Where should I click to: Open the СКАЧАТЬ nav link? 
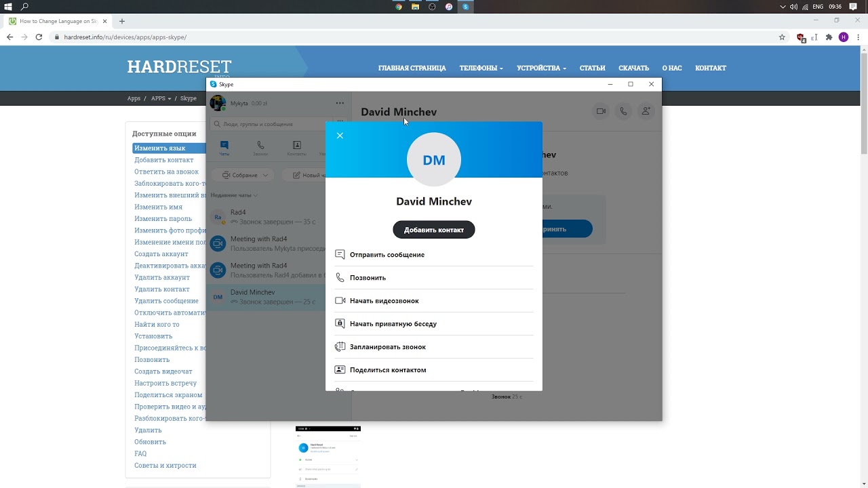tap(634, 68)
